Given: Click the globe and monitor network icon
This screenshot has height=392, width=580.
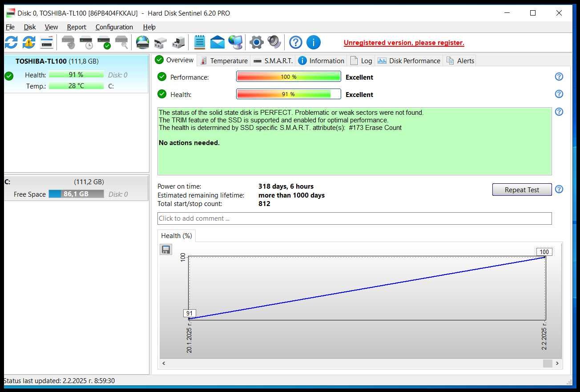Looking at the screenshot, I should (235, 43).
